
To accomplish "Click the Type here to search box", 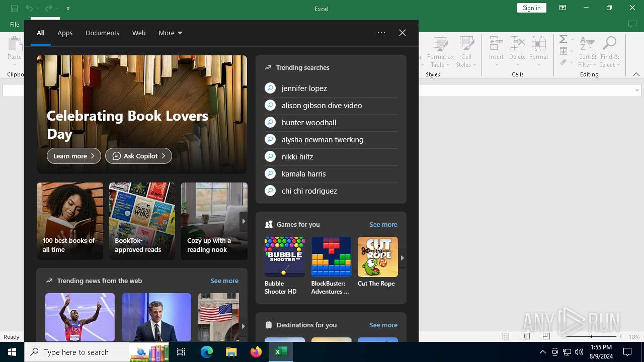I will (x=76, y=352).
